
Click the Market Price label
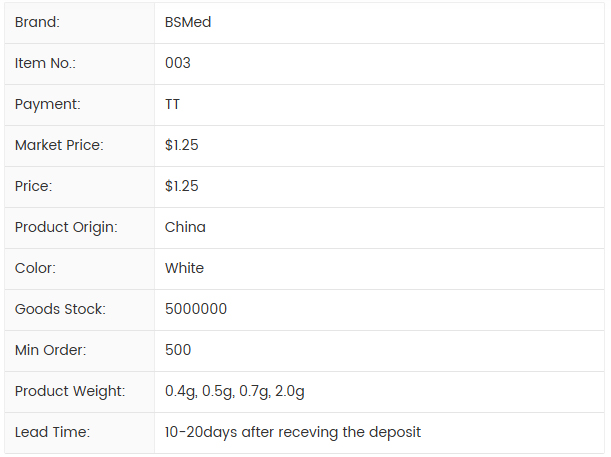[59, 145]
